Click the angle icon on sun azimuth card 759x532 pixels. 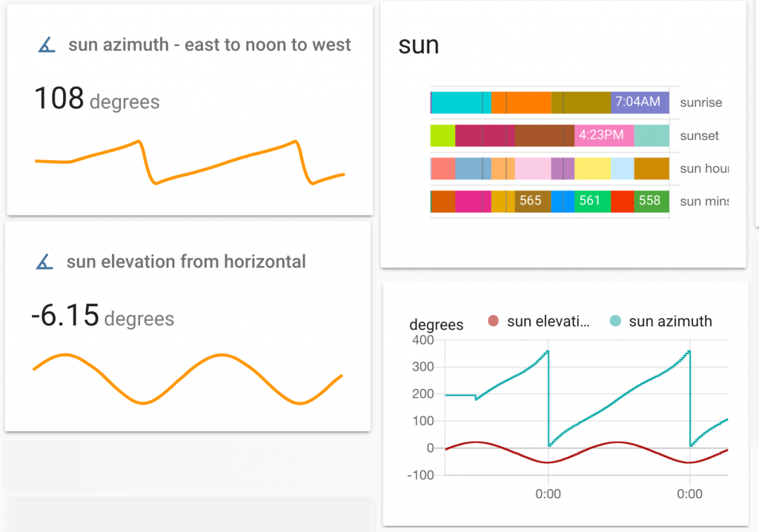pos(46,44)
